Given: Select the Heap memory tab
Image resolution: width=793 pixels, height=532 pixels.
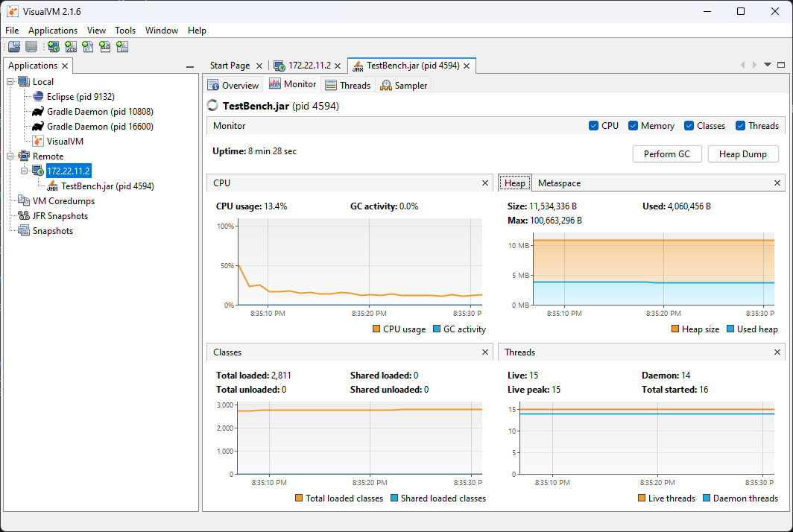Looking at the screenshot, I should coord(515,183).
